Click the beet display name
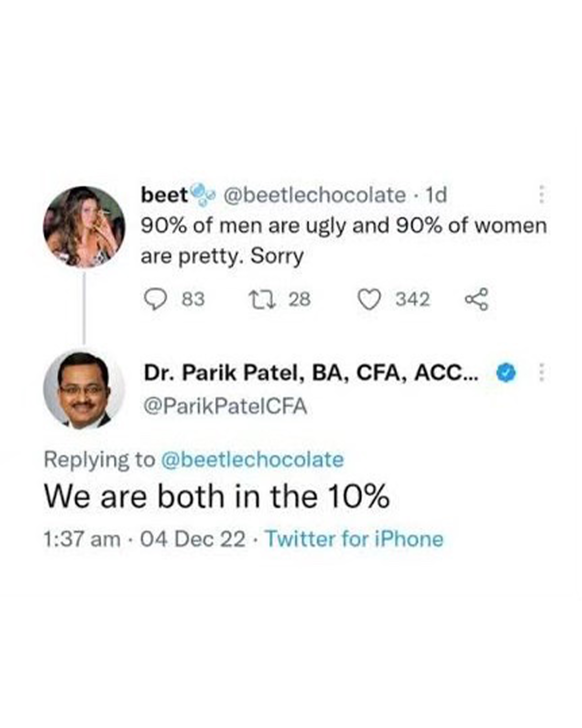582x728 pixels. coord(164,195)
